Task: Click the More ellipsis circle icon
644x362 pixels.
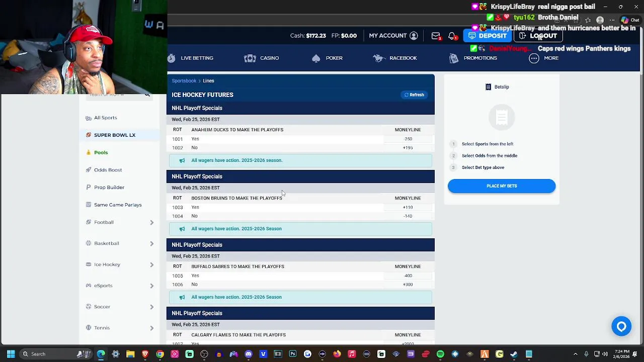Action: (534, 58)
